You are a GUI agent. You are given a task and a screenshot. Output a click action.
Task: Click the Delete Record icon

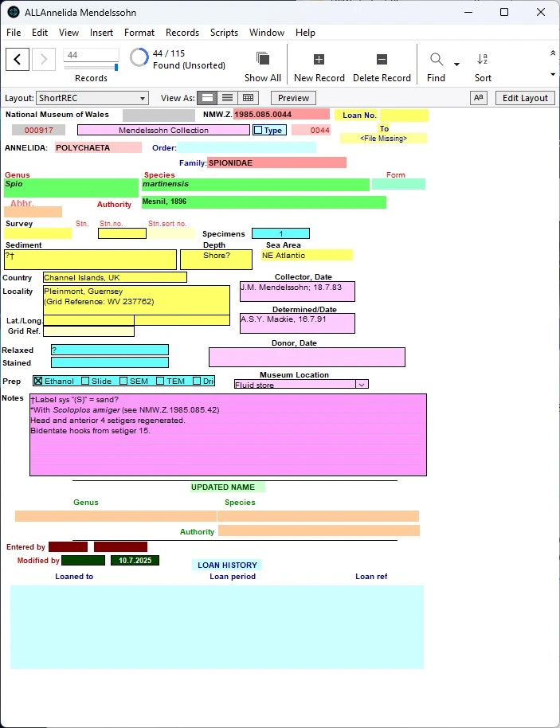tap(382, 59)
